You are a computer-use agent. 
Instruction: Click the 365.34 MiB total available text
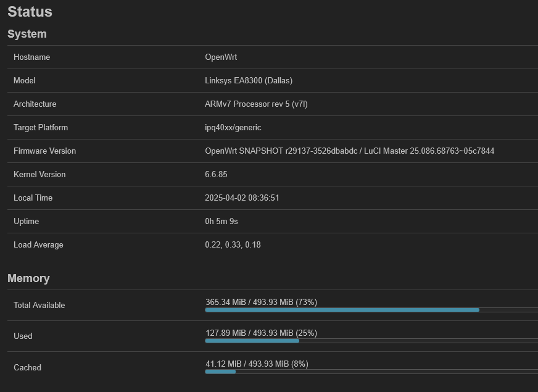click(261, 302)
